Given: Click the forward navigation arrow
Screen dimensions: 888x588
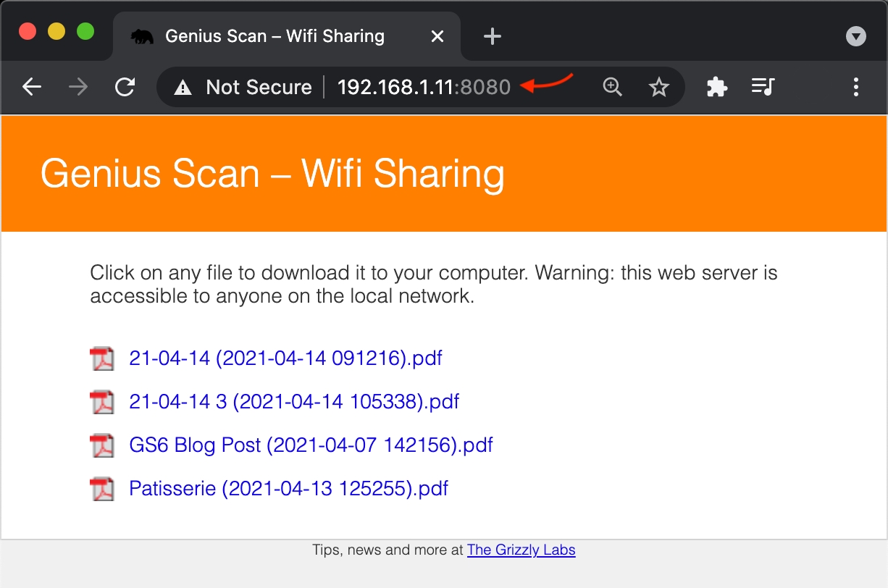Looking at the screenshot, I should 78,88.
